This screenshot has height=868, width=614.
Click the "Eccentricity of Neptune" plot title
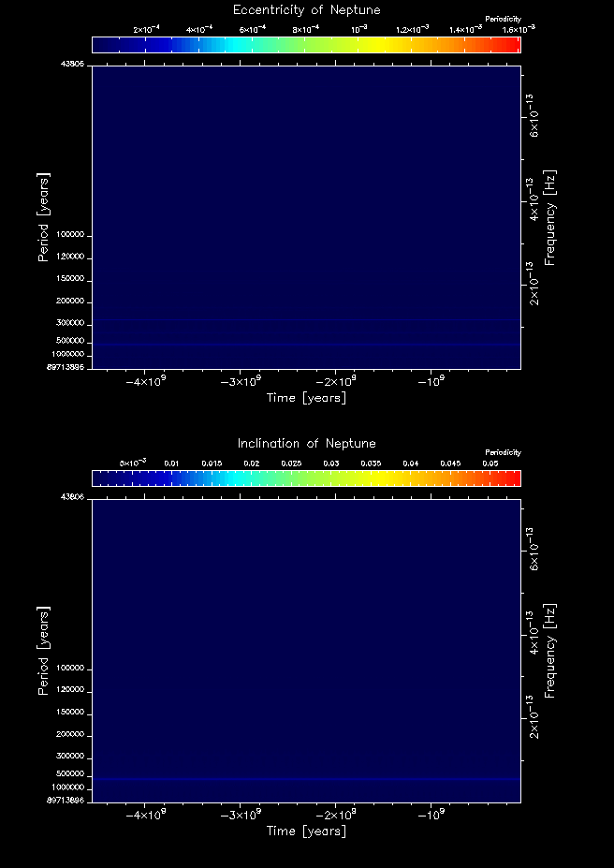tap(306, 10)
